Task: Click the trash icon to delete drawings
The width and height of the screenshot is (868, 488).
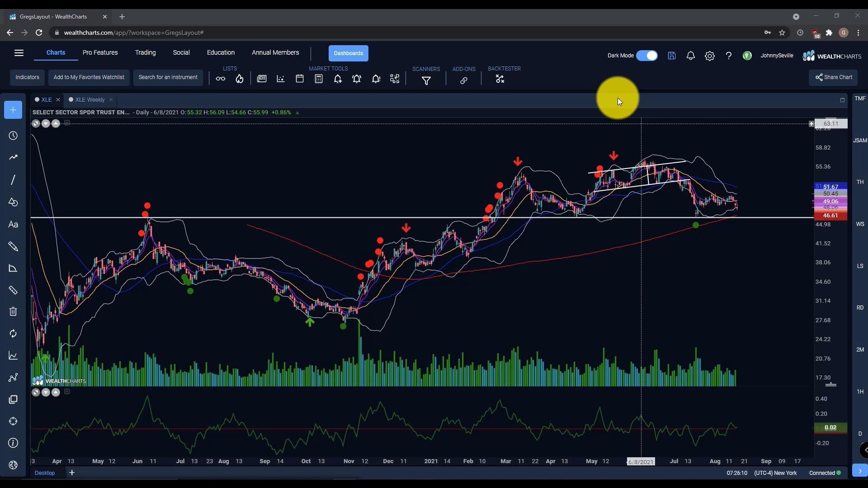Action: click(13, 311)
